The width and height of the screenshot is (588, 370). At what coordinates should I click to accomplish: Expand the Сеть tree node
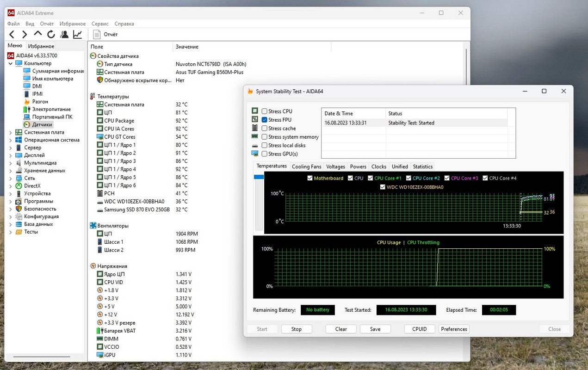coord(11,178)
